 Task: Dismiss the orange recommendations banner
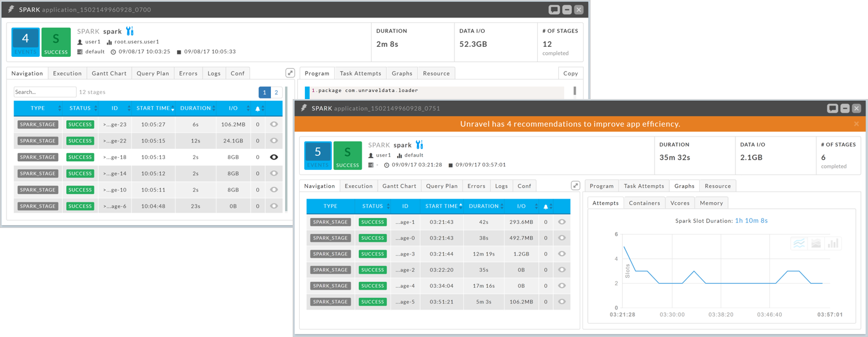coord(856,124)
